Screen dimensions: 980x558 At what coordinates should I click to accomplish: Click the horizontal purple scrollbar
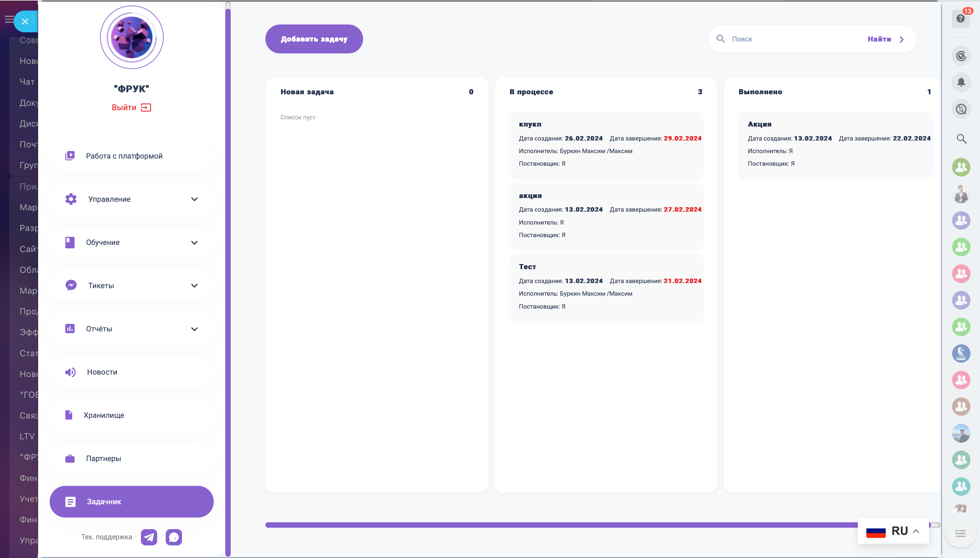(559, 525)
